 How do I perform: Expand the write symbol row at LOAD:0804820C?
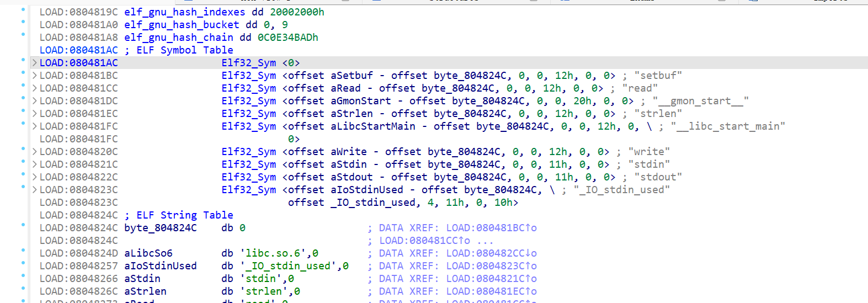pos(35,152)
